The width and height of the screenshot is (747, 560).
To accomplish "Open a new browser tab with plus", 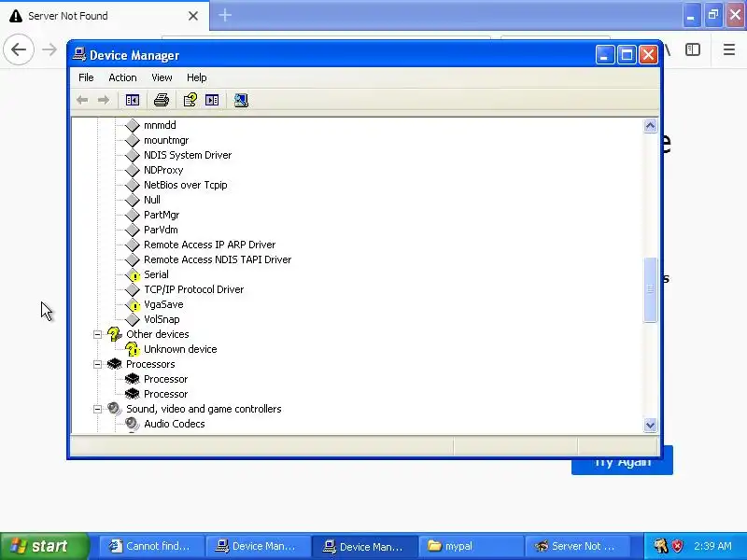I will [225, 15].
